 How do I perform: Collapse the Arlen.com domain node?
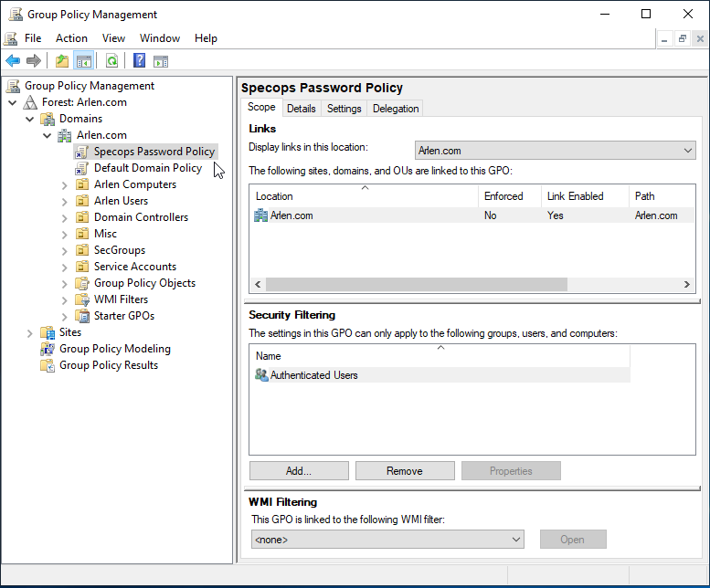[48, 135]
